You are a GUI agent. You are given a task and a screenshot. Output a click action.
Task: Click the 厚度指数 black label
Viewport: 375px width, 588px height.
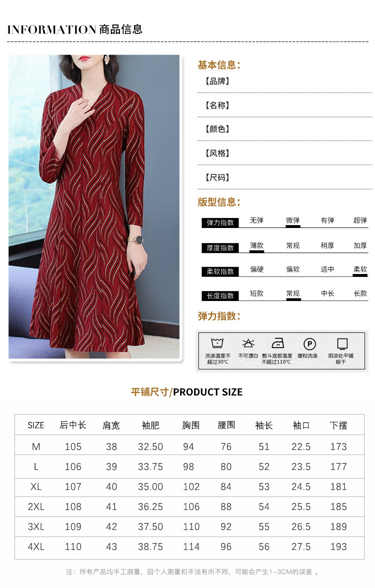coord(220,248)
